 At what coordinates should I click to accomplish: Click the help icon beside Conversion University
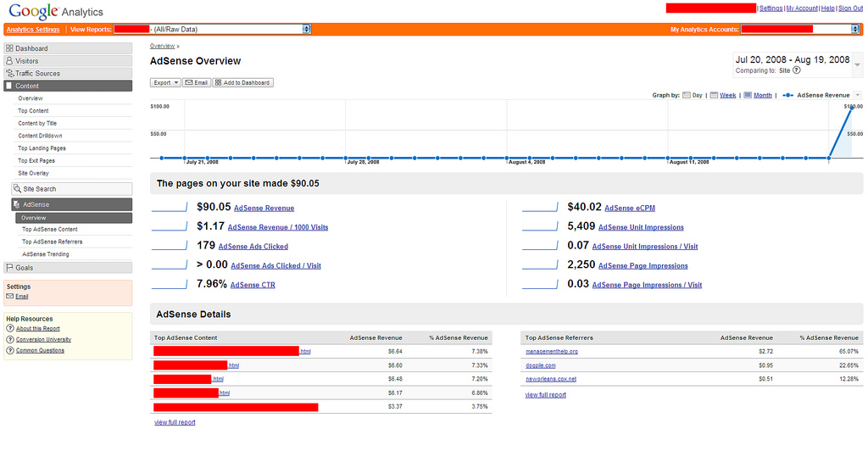click(x=10, y=339)
